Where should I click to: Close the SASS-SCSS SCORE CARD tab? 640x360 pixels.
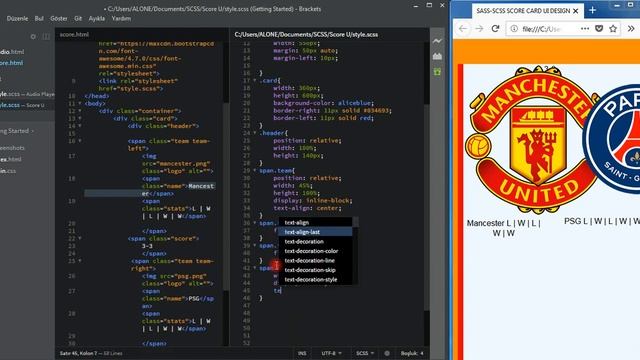click(576, 11)
